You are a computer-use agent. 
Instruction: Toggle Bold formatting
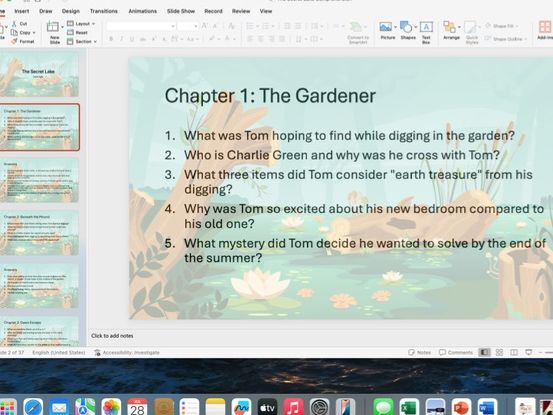click(111, 39)
